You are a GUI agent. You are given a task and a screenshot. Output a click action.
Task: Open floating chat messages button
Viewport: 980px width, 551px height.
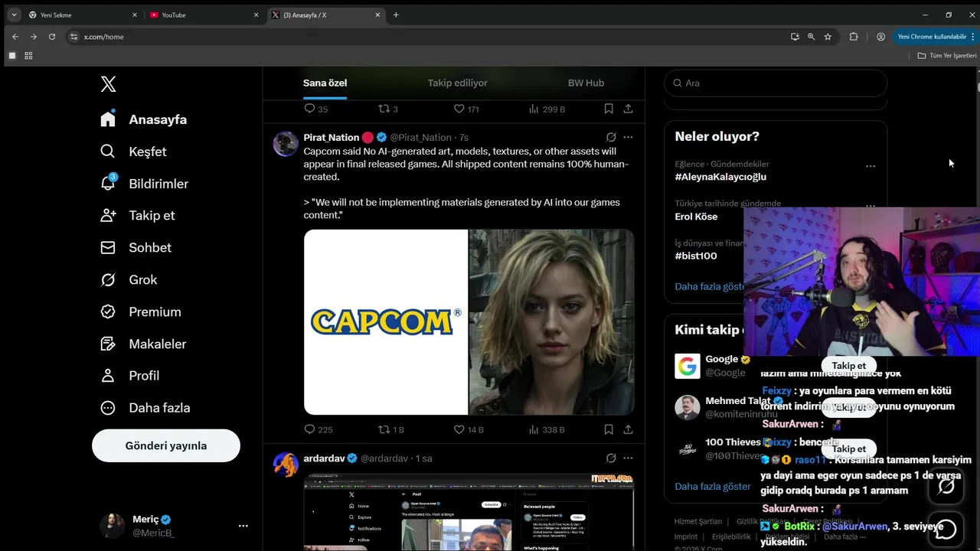[x=946, y=530]
